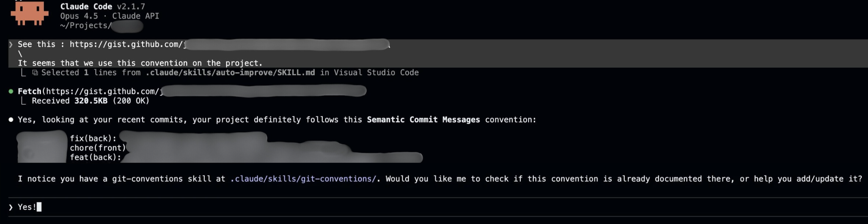
Task: Click the Claude Code mascot icon
Action: [30, 14]
